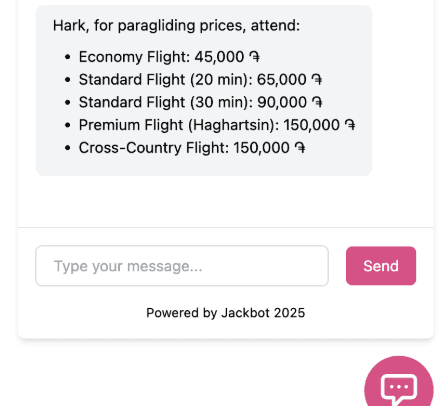Click the dram symbol after 90,000
Image resolution: width=448 pixels, height=406 pixels.
point(317,102)
